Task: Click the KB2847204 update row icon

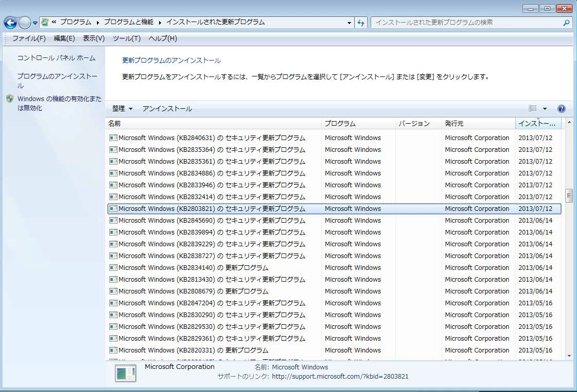Action: point(113,303)
